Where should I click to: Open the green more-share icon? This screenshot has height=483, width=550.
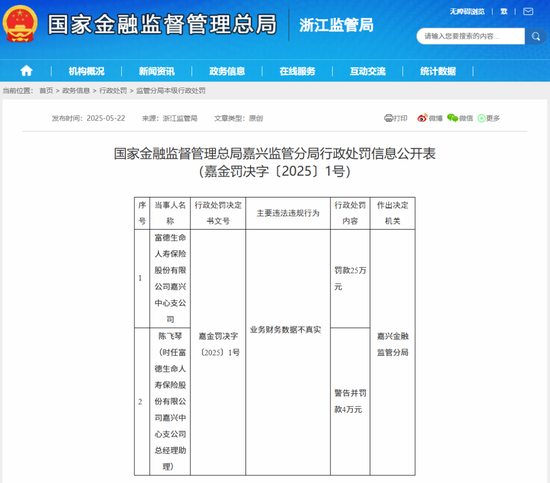tap(482, 119)
